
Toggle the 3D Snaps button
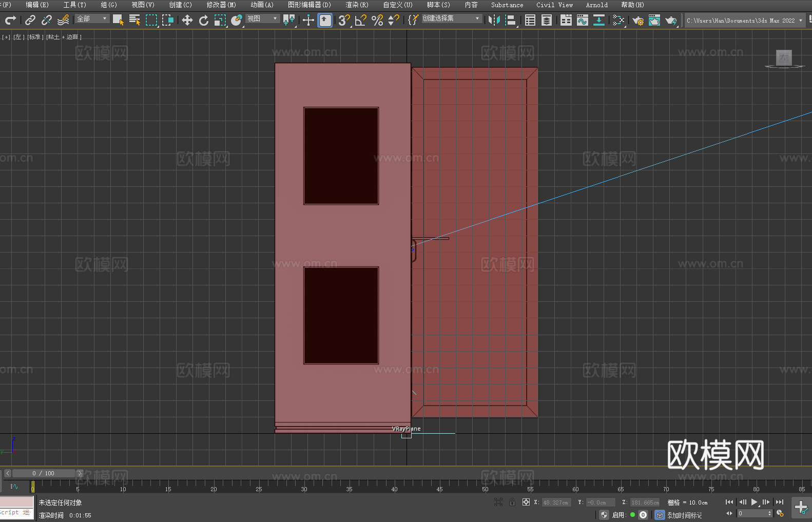pyautogui.click(x=344, y=20)
